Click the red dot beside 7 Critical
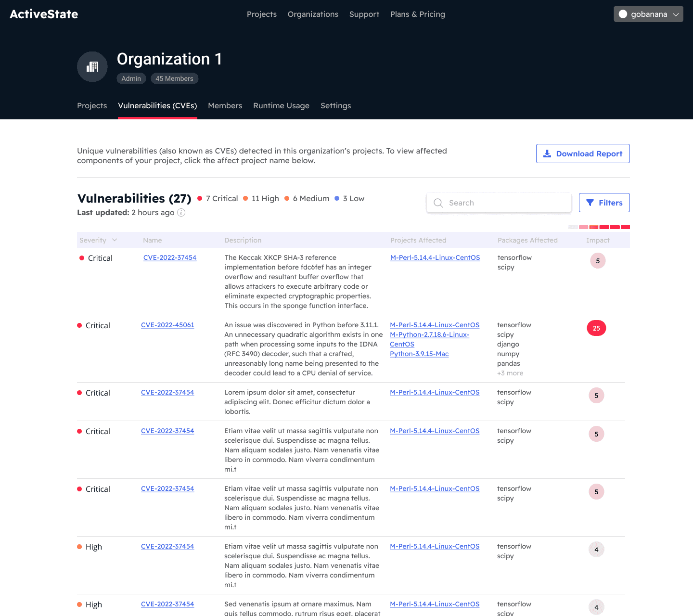Image resolution: width=693 pixels, height=616 pixels. point(200,198)
